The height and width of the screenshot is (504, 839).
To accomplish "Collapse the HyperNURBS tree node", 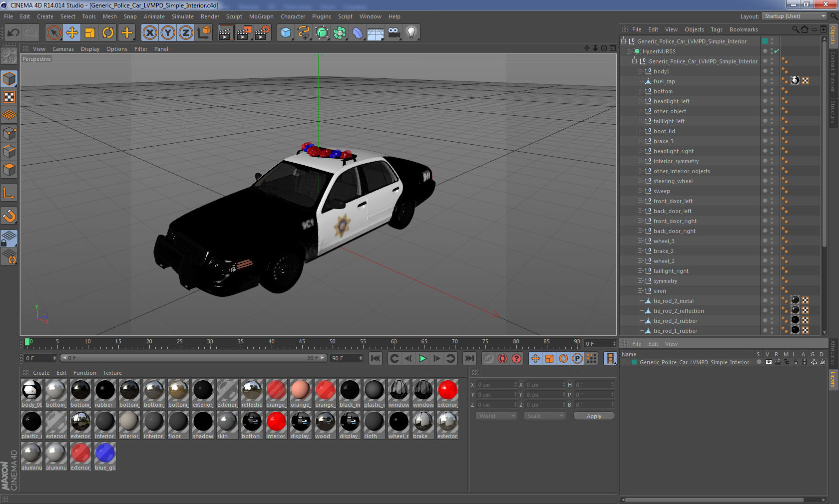I will coord(629,51).
